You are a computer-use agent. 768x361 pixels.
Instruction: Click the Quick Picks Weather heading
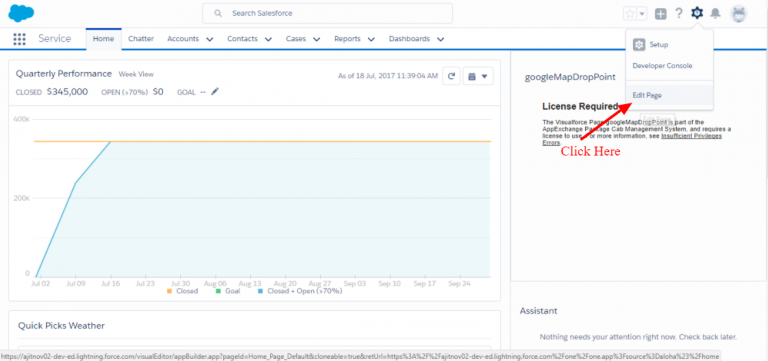(x=61, y=326)
